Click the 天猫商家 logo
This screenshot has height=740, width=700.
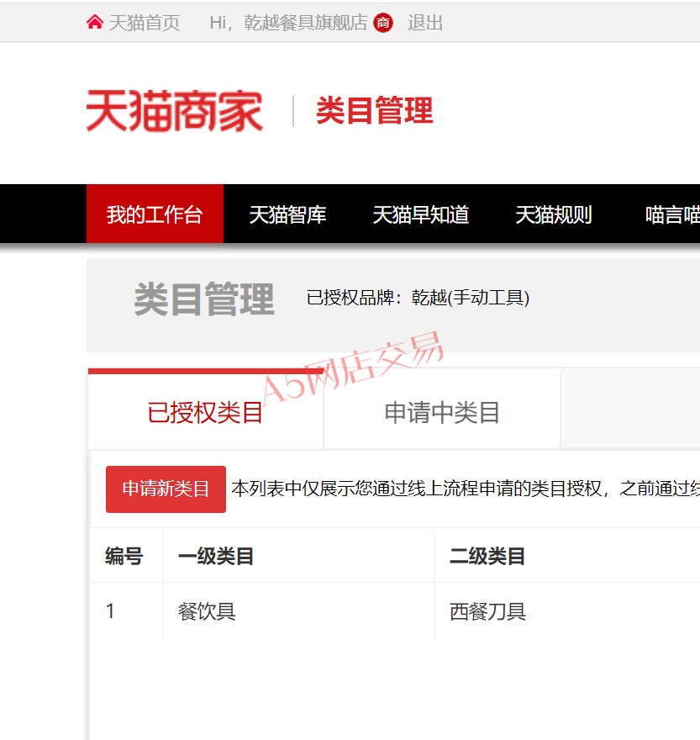[175, 111]
